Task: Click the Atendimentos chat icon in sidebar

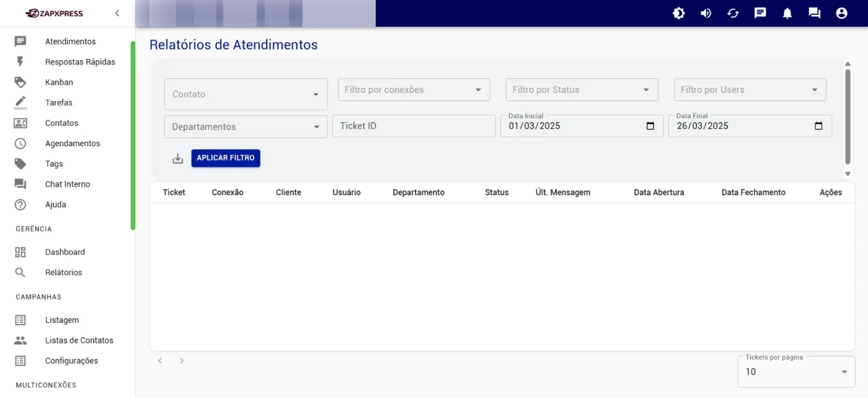Action: (x=20, y=42)
